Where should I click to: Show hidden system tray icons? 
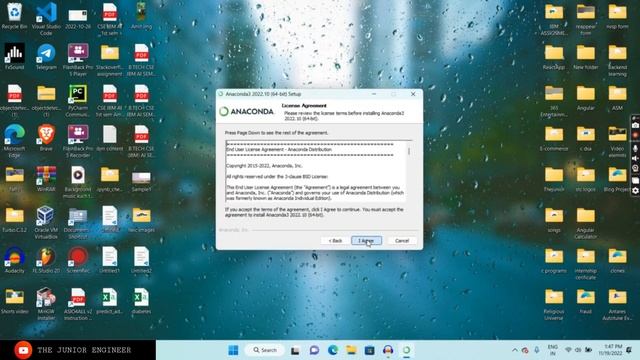click(515, 350)
